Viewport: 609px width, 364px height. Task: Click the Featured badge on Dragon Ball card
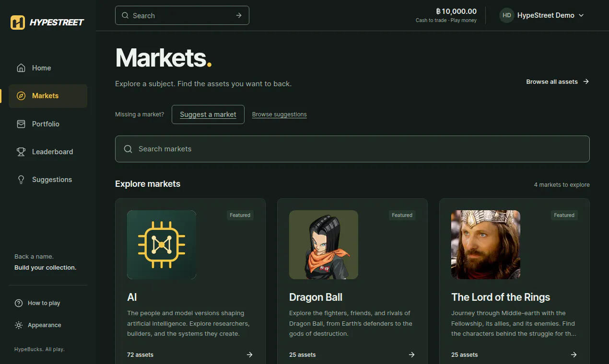pyautogui.click(x=402, y=215)
